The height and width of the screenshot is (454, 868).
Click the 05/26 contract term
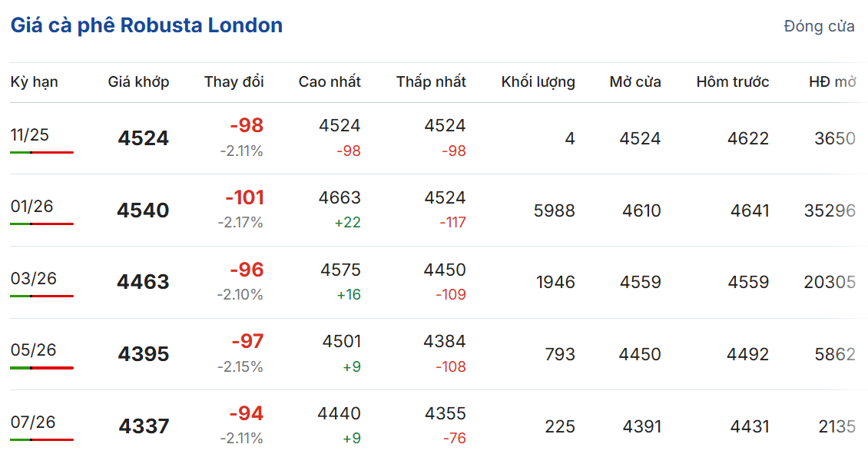[33, 350]
